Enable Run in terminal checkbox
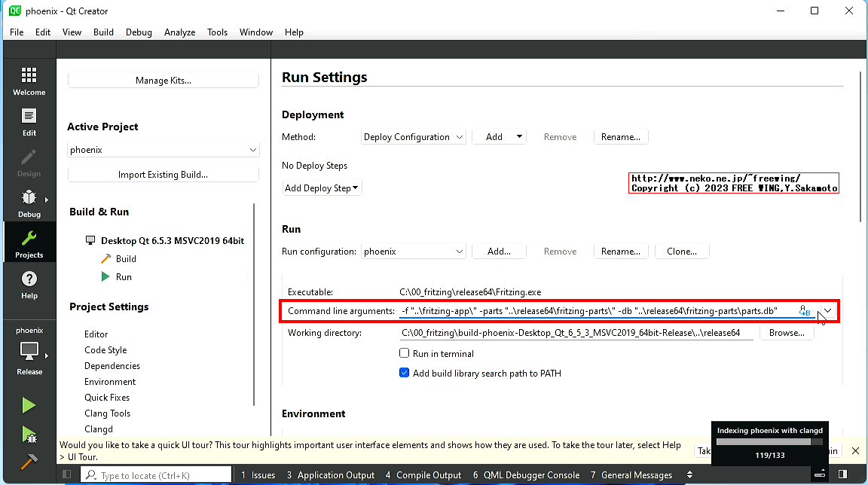The image size is (868, 485). tap(405, 353)
